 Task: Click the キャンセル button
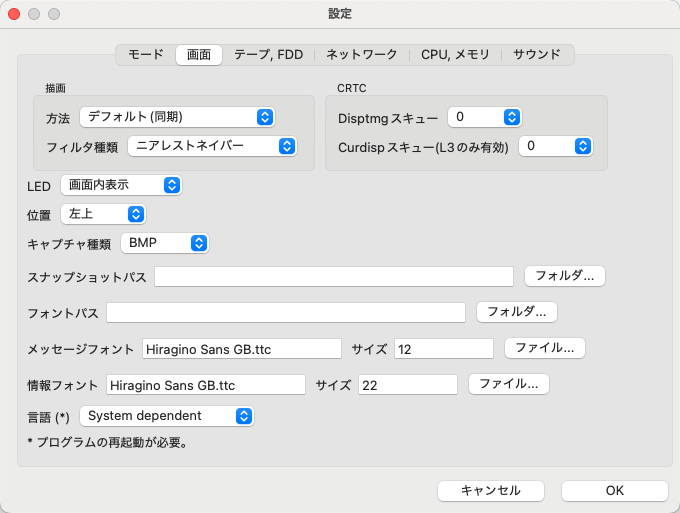point(490,490)
